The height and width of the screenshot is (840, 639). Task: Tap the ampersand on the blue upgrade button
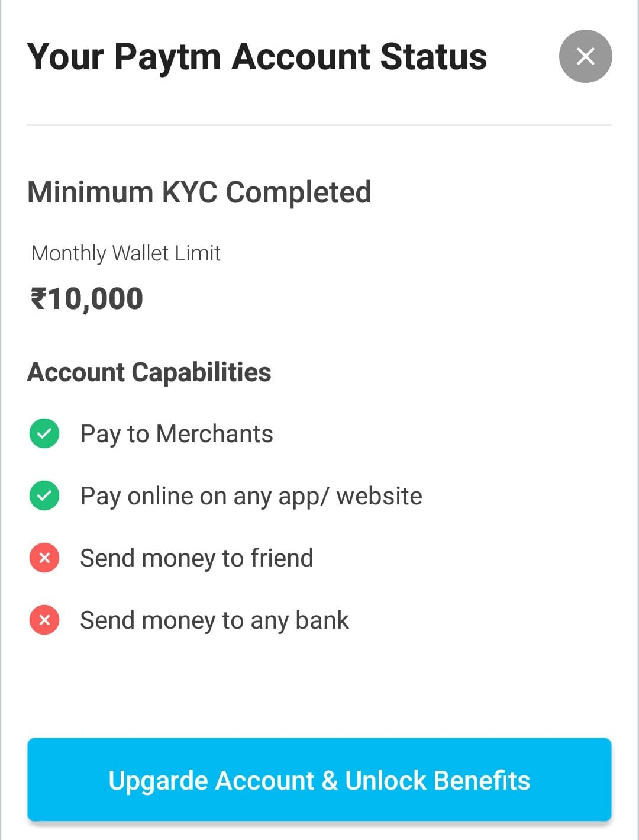(x=330, y=780)
